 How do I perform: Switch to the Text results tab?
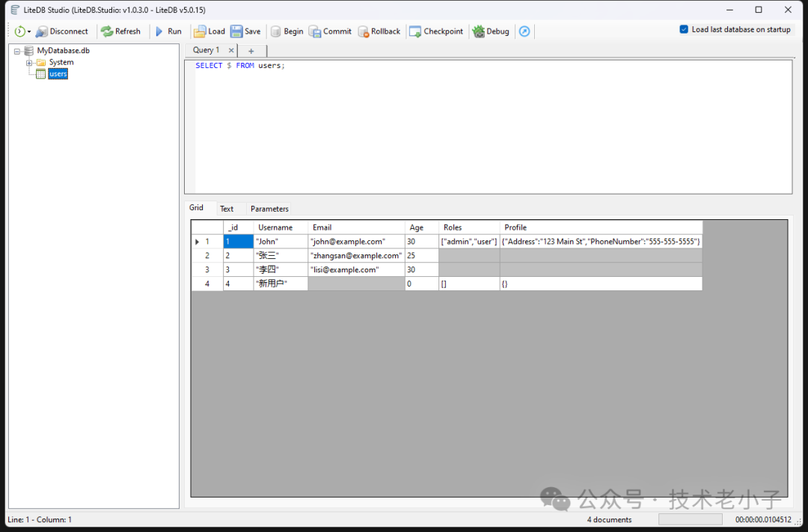pos(227,209)
